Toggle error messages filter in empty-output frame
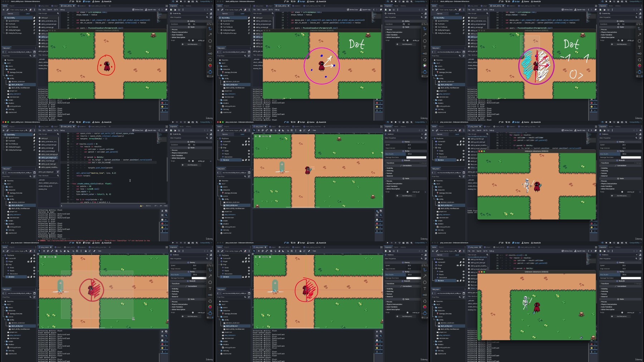This screenshot has width=644, height=362. pos(379,223)
